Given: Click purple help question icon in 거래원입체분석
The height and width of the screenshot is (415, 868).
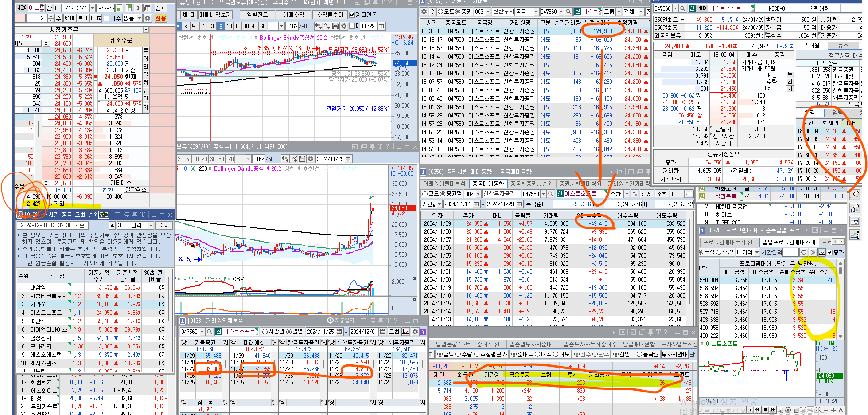Looking at the screenshot, I should [x=423, y=332].
